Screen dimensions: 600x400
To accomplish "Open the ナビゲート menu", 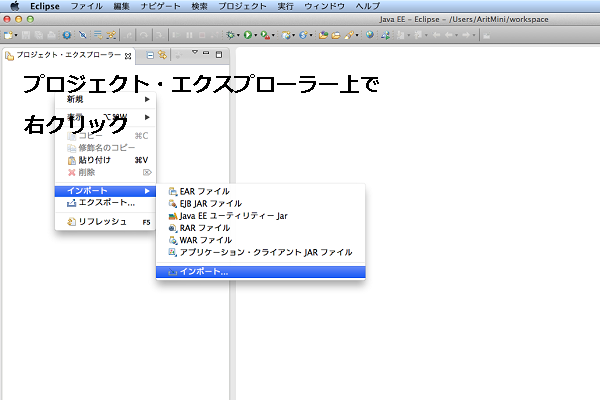I will [x=160, y=6].
